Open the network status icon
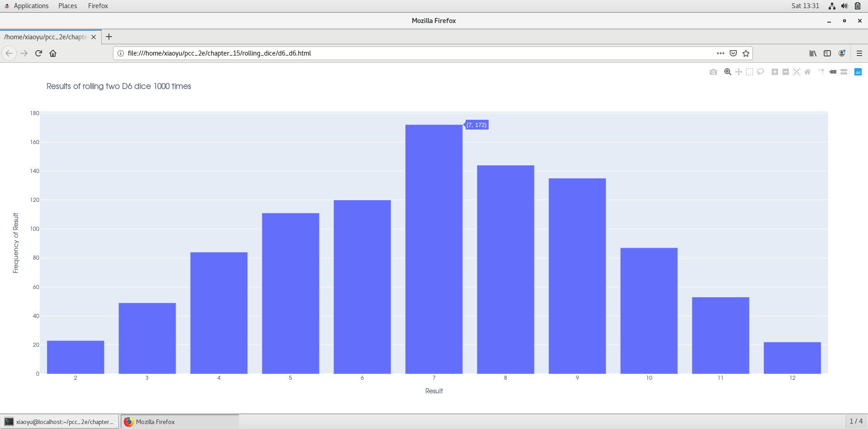This screenshot has width=868, height=429. point(832,6)
